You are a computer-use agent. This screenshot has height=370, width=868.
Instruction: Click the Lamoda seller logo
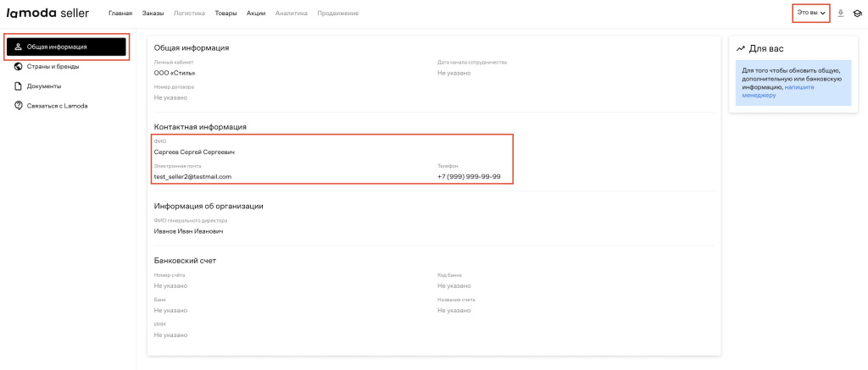click(47, 14)
